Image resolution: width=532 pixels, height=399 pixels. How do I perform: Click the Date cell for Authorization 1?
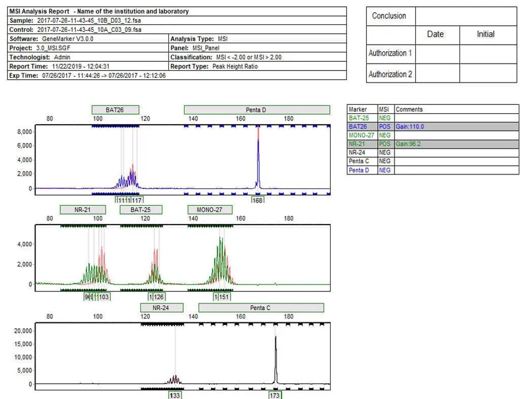tap(437, 54)
